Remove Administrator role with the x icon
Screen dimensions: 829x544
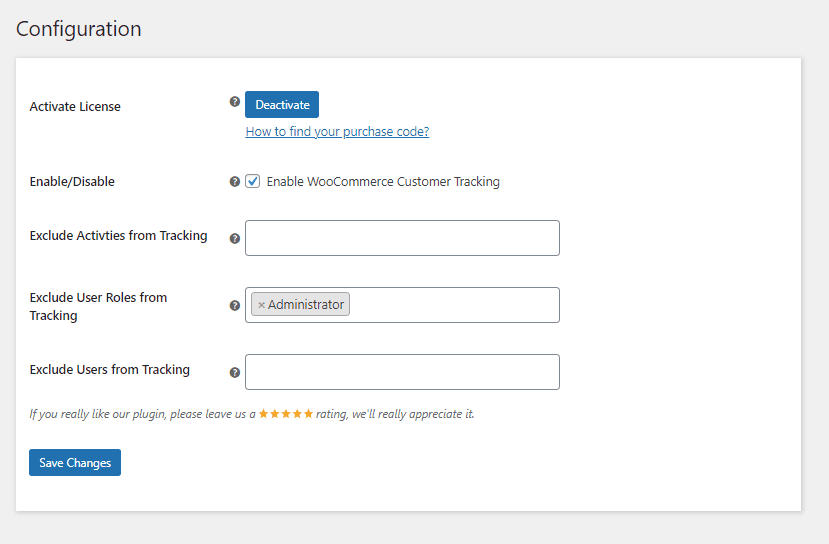[x=261, y=305]
